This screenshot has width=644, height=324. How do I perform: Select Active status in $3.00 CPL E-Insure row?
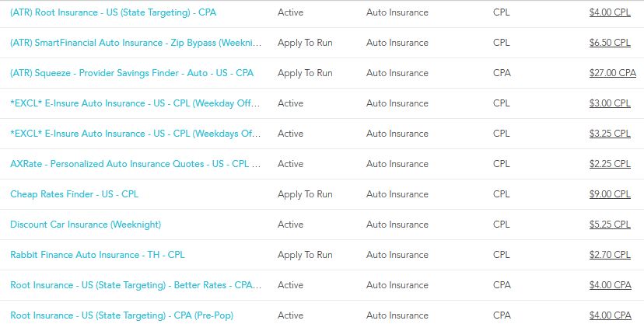tap(290, 103)
